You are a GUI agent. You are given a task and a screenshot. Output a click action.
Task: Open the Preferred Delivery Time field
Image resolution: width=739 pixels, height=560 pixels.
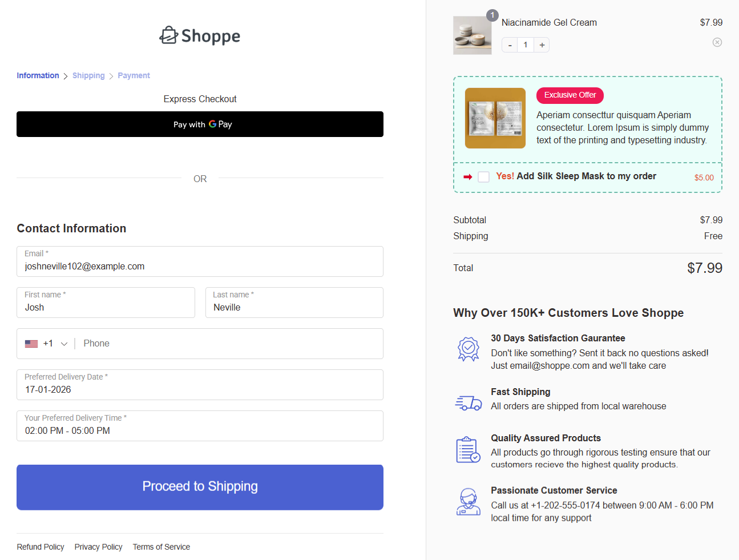(200, 426)
